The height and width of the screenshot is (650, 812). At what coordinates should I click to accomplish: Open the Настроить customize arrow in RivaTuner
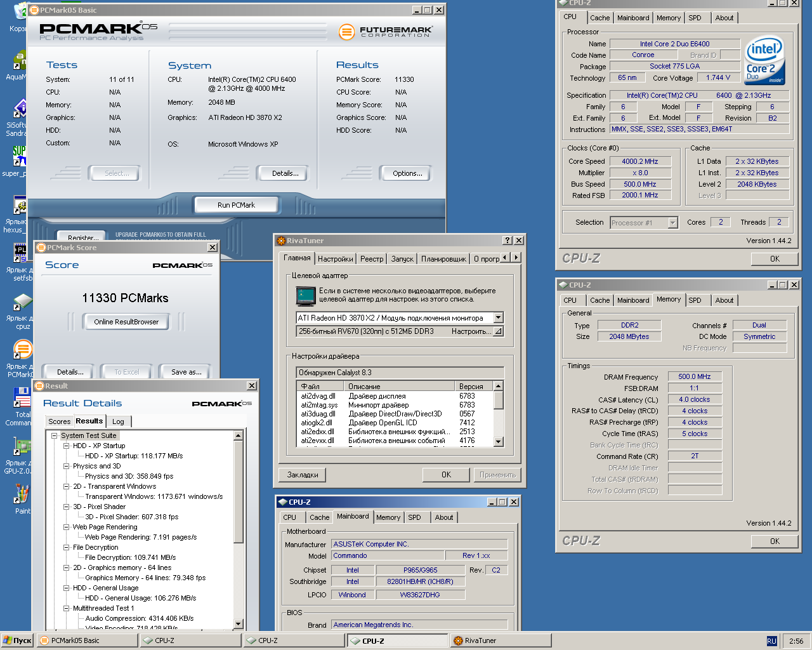pyautogui.click(x=498, y=331)
